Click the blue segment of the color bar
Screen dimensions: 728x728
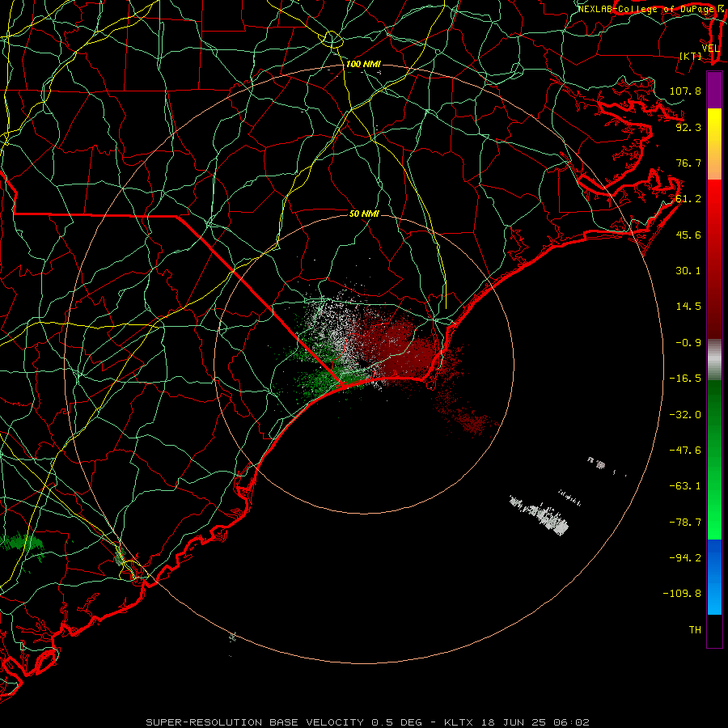(714, 577)
